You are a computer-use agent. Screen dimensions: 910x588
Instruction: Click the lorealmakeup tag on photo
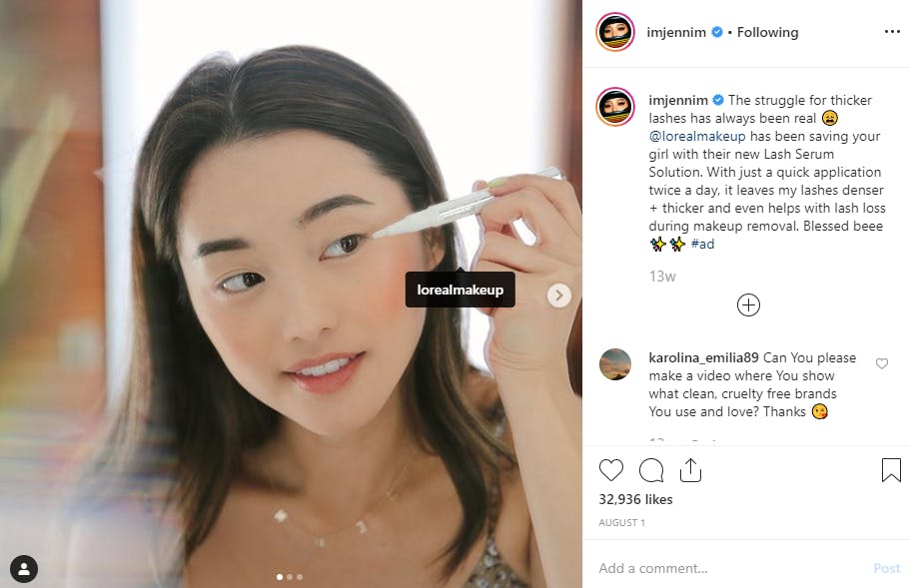click(x=460, y=290)
